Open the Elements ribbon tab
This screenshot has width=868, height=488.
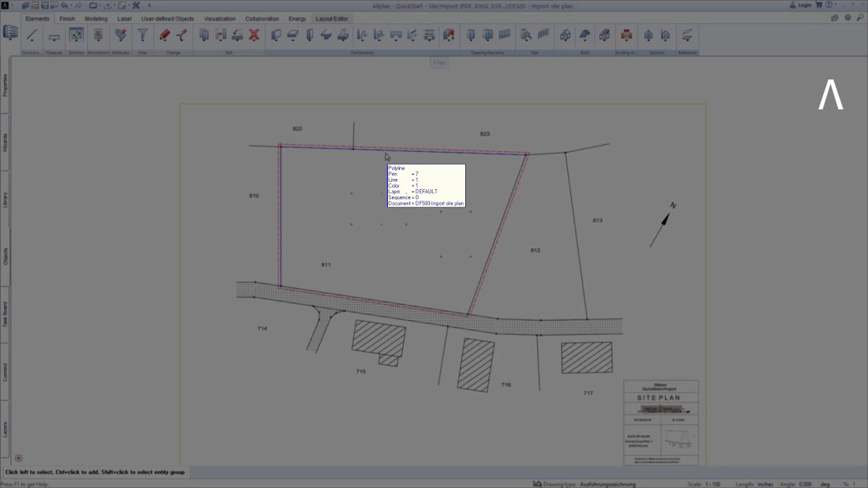point(37,19)
